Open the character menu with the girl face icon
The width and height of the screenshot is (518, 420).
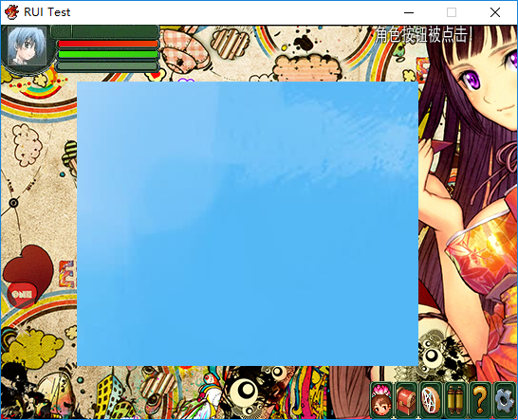point(381,400)
